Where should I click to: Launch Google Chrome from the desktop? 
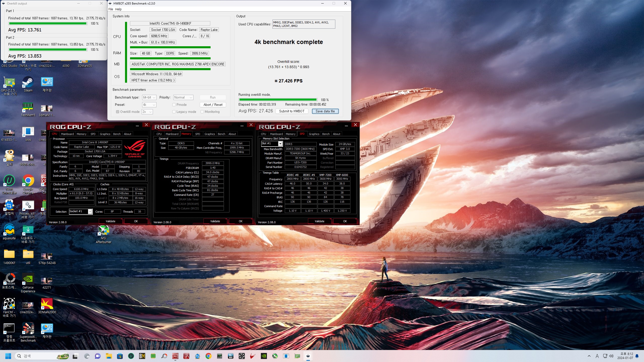pyautogui.click(x=28, y=185)
